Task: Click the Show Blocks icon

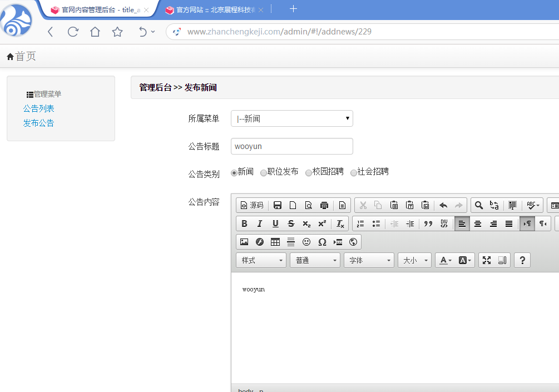Action: tap(502, 261)
